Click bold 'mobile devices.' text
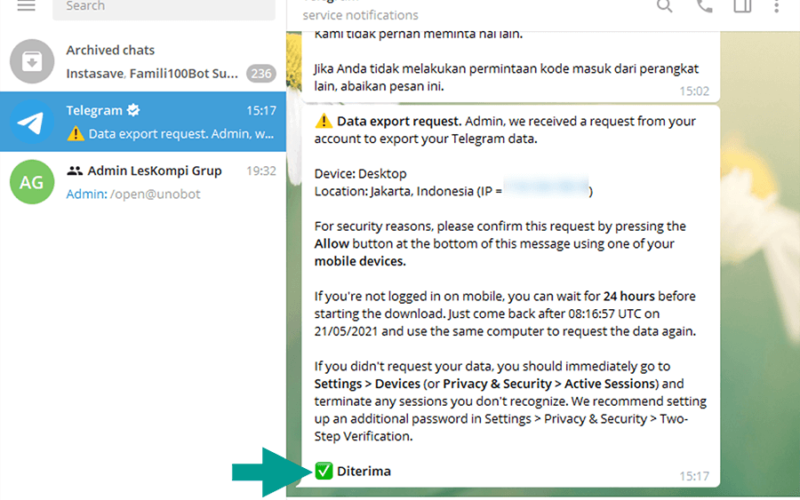Screen dimensions: 800x500 pyautogui.click(x=360, y=261)
